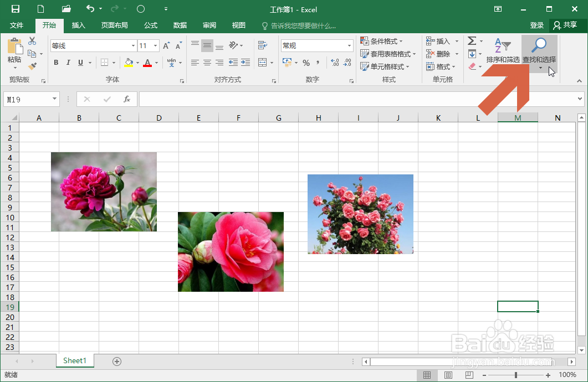Open the font size dropdown
This screenshot has height=382, width=588.
pyautogui.click(x=155, y=46)
